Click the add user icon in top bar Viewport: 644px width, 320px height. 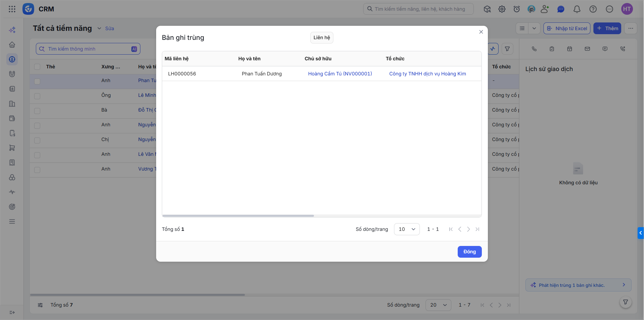pos(545,9)
